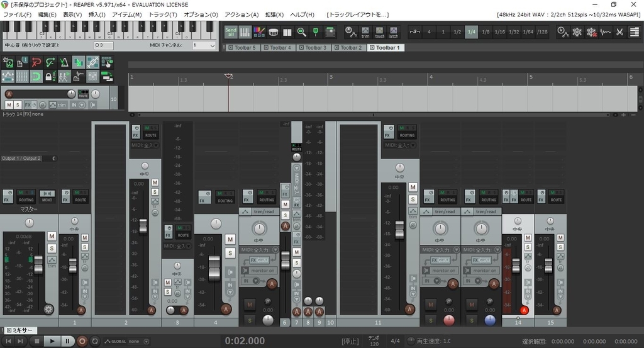Mute track 14 in the track panel
This screenshot has width=644, height=348.
pyautogui.click(x=9, y=104)
